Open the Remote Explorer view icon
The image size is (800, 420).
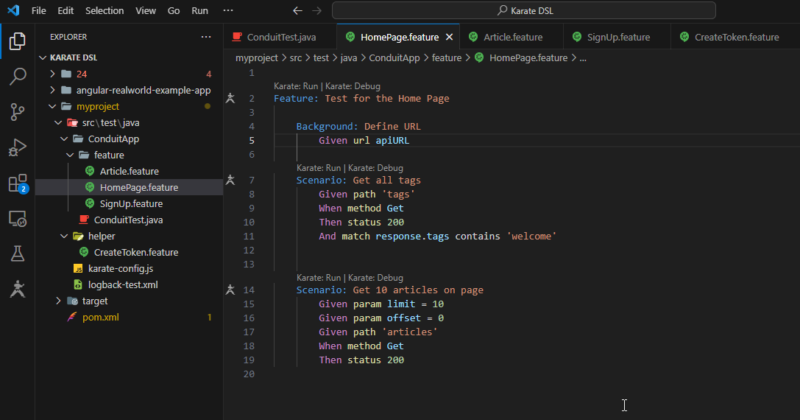[x=17, y=218]
